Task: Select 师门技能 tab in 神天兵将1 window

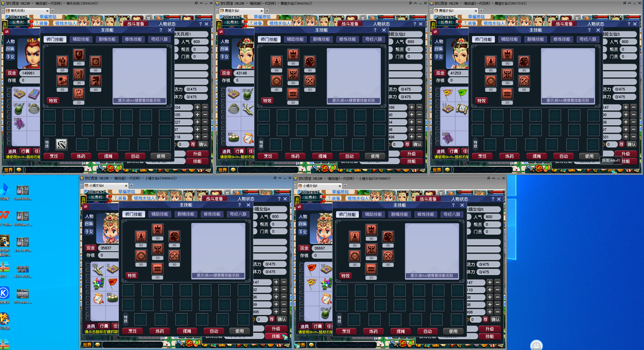Action: [55, 40]
